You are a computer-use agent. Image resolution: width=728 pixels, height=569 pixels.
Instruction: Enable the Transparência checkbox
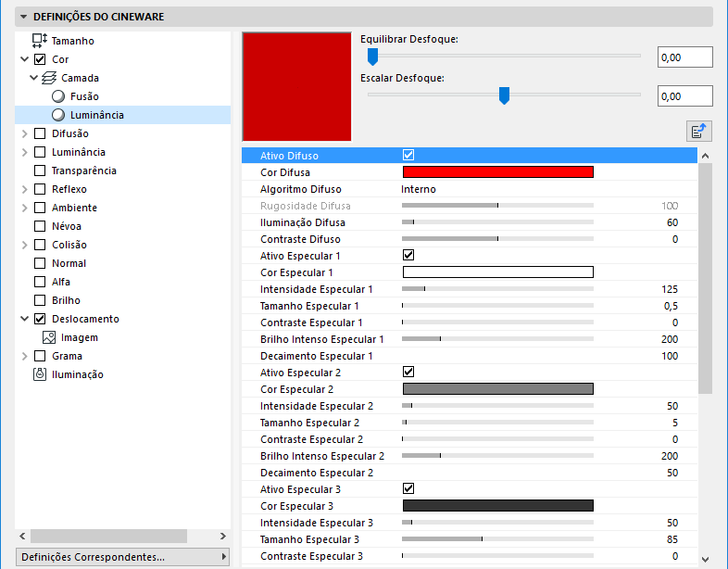[40, 171]
